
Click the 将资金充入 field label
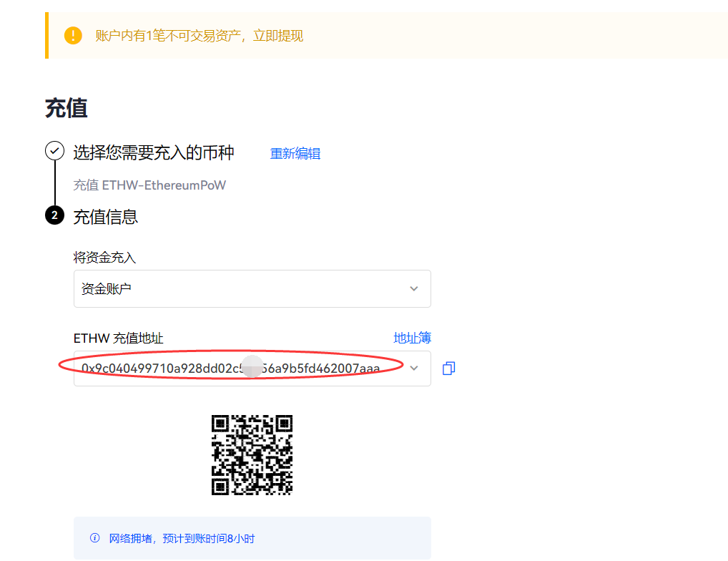click(x=104, y=258)
